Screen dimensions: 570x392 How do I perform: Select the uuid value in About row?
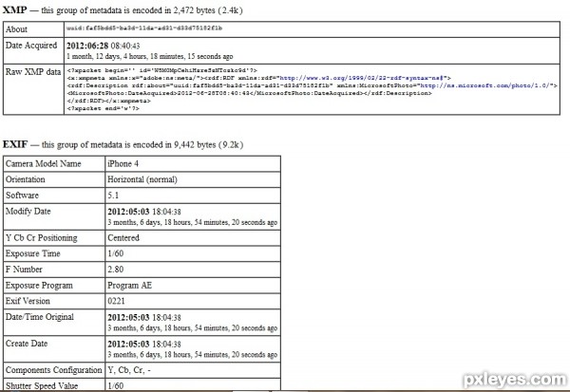click(144, 28)
